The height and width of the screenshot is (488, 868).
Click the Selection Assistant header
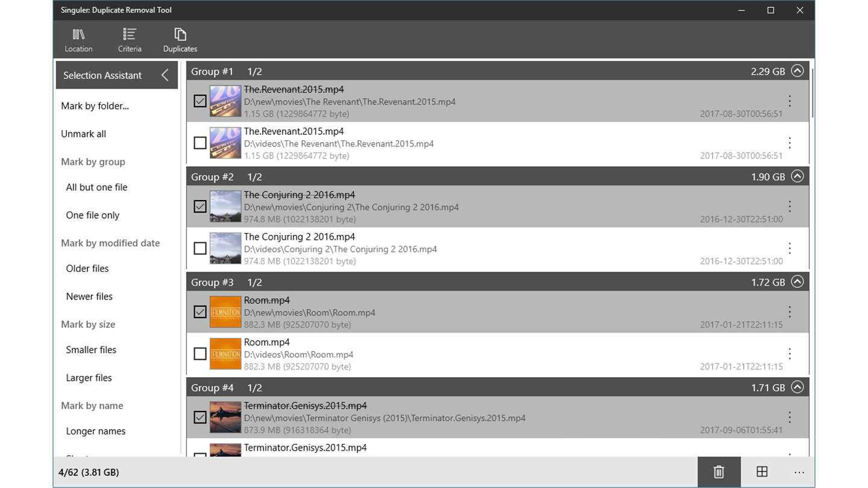[x=117, y=75]
